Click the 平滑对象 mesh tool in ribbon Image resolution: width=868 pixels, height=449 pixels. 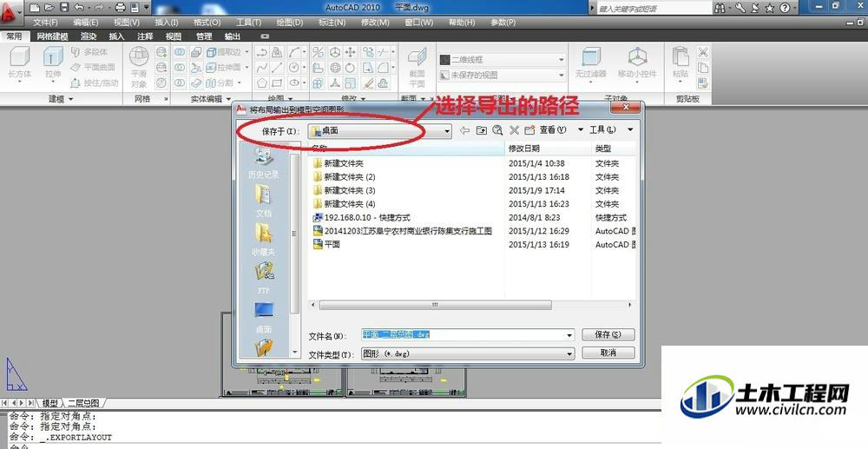(138, 68)
